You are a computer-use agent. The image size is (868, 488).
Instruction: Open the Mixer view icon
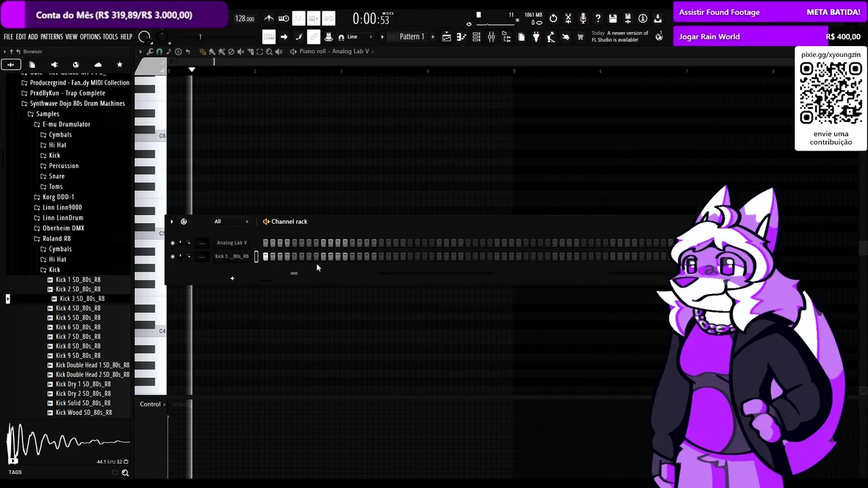(492, 37)
